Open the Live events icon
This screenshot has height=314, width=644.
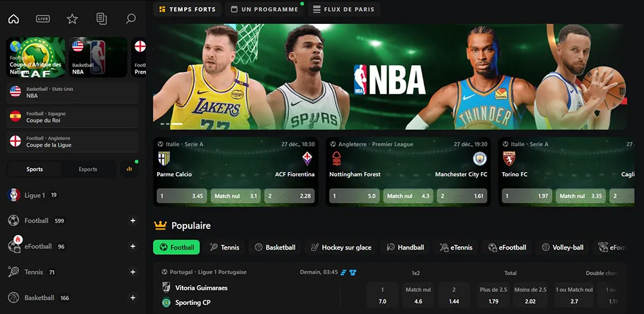click(43, 19)
